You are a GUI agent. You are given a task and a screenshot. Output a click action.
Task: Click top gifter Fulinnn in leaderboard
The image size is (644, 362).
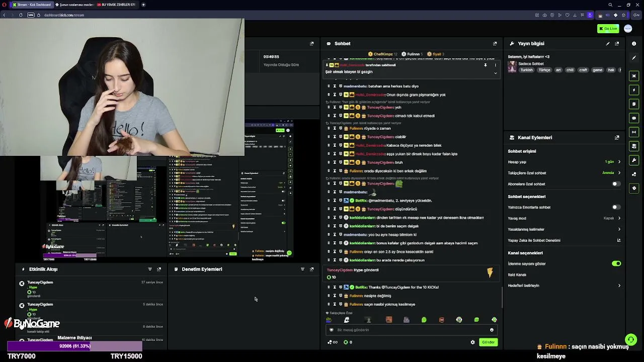pos(413,54)
